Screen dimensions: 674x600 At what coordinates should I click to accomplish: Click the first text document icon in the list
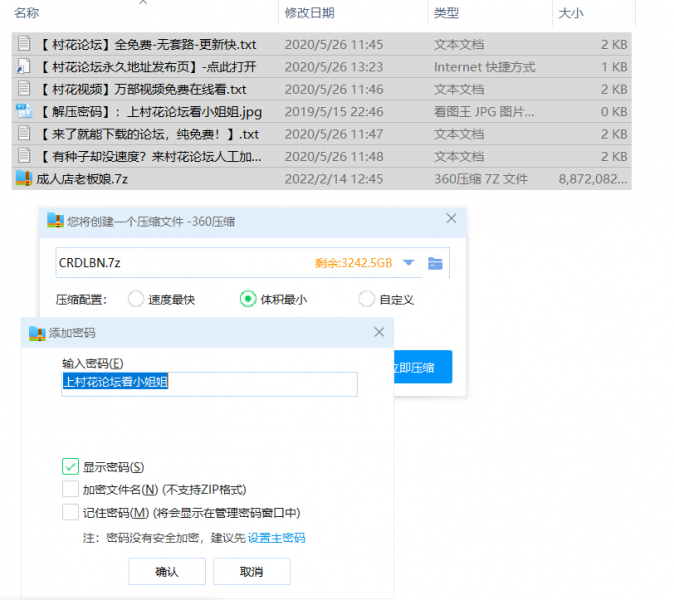click(23, 45)
